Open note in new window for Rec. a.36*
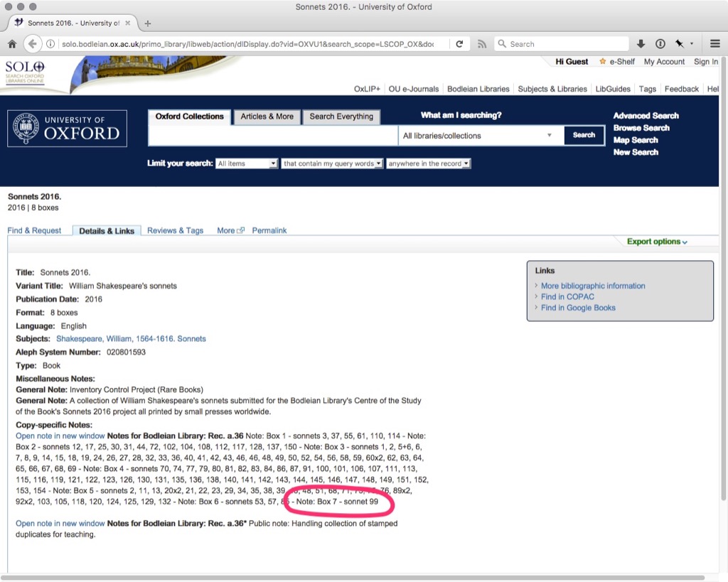This screenshot has width=728, height=582. (60, 524)
